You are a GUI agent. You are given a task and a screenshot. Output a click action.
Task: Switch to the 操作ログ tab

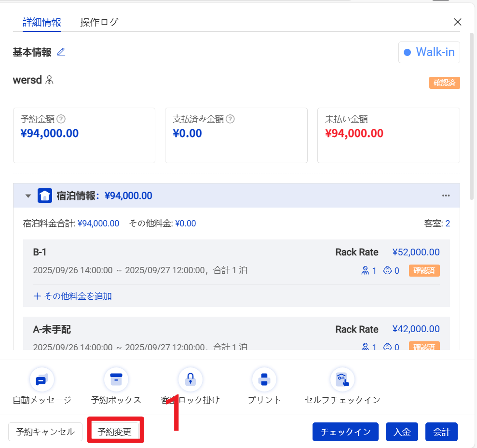99,22
